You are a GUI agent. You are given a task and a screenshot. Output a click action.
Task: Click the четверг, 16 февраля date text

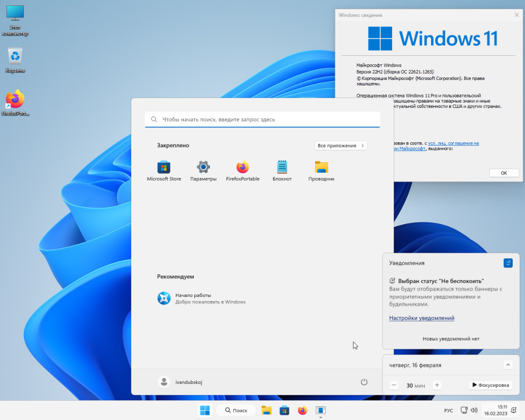point(415,365)
